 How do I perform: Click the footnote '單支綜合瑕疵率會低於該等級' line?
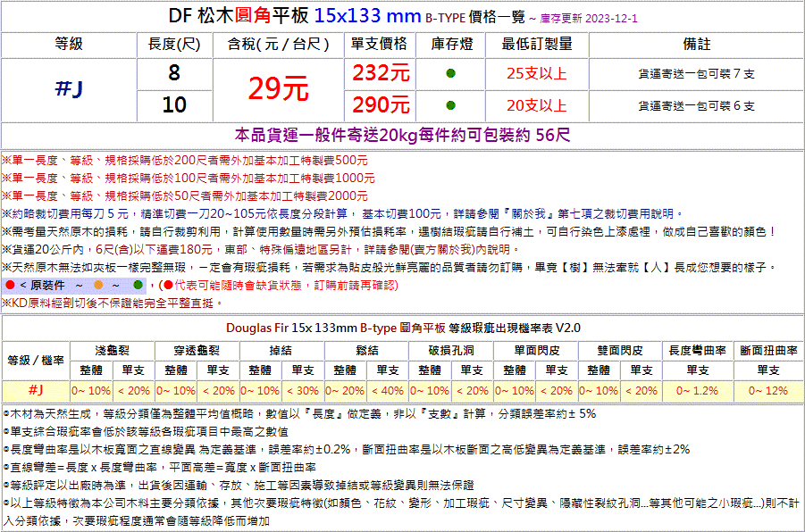tap(146, 431)
